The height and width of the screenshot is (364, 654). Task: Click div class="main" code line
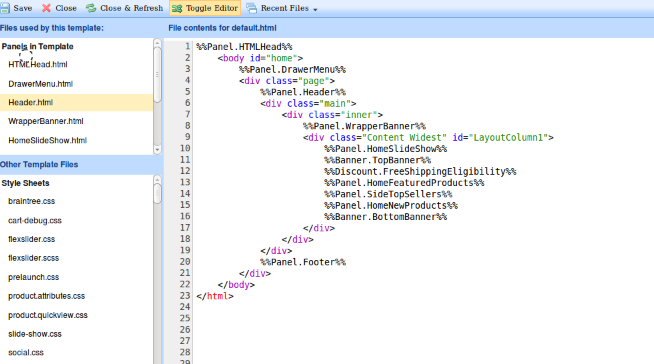[308, 103]
